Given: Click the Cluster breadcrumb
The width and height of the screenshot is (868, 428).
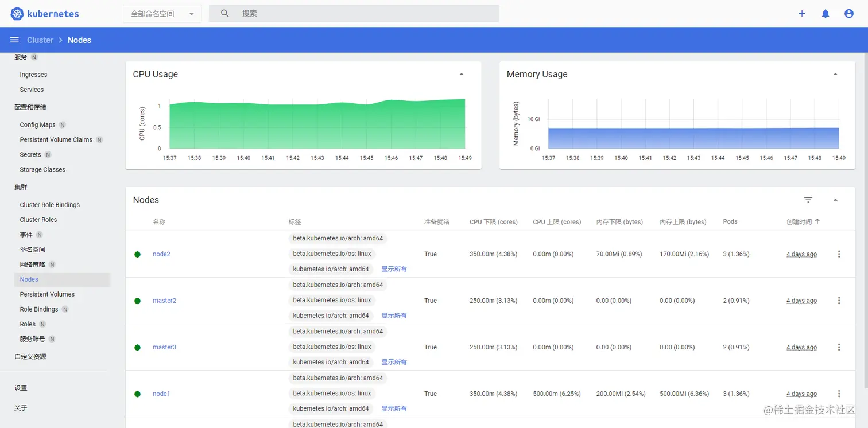Looking at the screenshot, I should pos(40,40).
